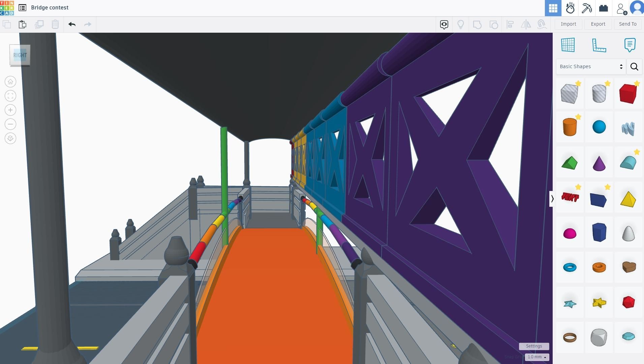Import a file into the design

coord(568,24)
